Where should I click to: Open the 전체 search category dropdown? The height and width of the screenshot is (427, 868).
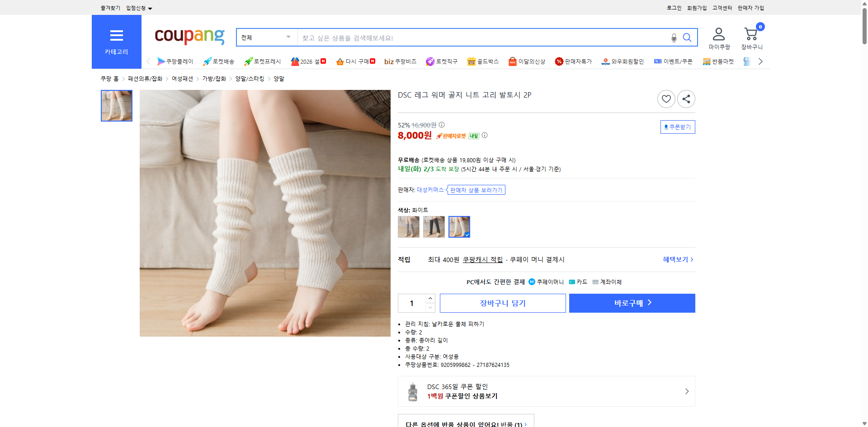pyautogui.click(x=266, y=38)
